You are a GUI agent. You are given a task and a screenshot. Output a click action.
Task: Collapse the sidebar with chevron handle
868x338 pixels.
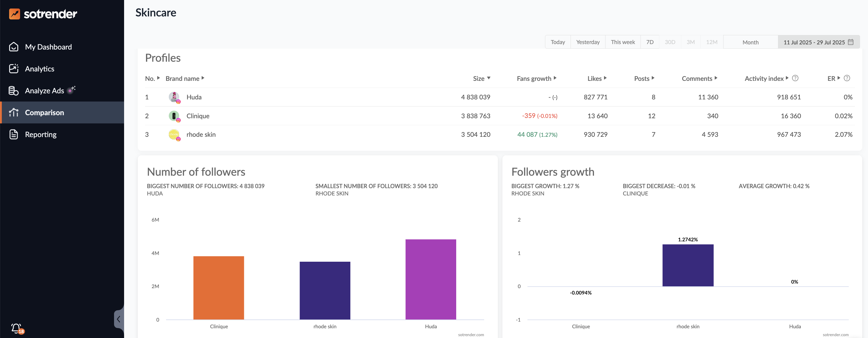pyautogui.click(x=119, y=319)
